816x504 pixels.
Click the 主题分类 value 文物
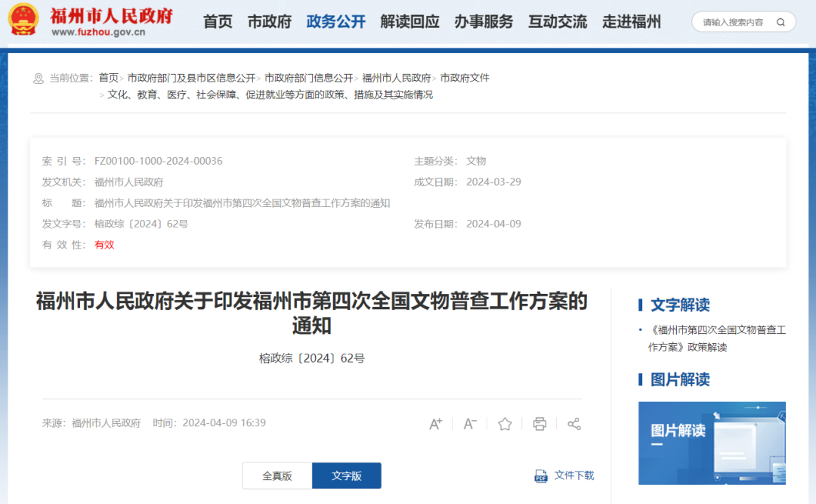coord(476,162)
